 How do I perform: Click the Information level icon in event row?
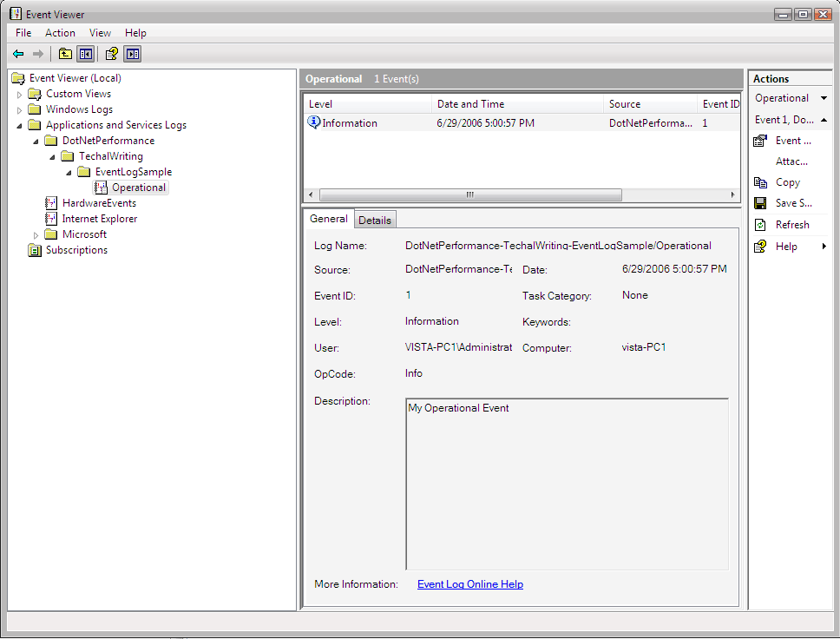313,122
